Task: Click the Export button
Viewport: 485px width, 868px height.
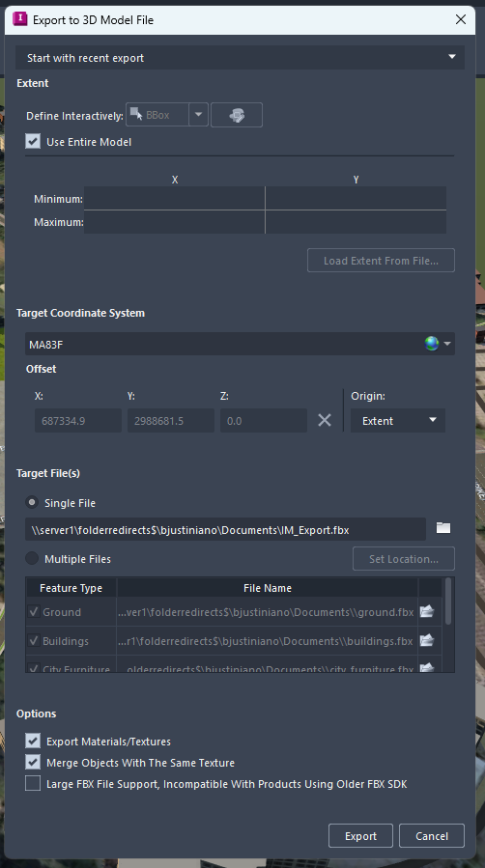Action: tap(360, 836)
